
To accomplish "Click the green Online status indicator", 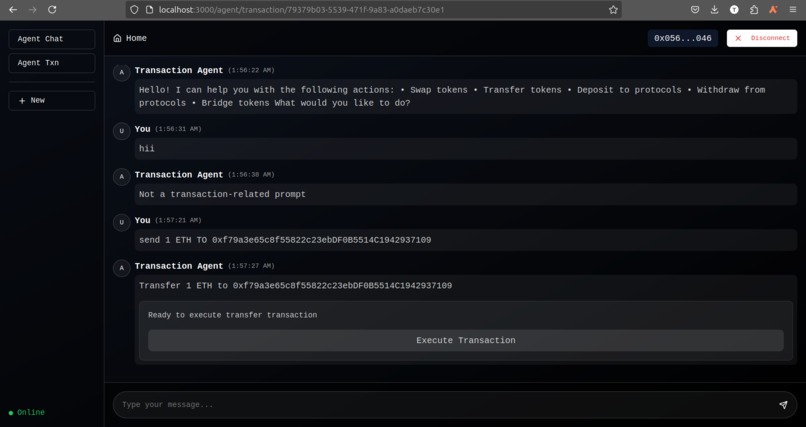I will [27, 412].
